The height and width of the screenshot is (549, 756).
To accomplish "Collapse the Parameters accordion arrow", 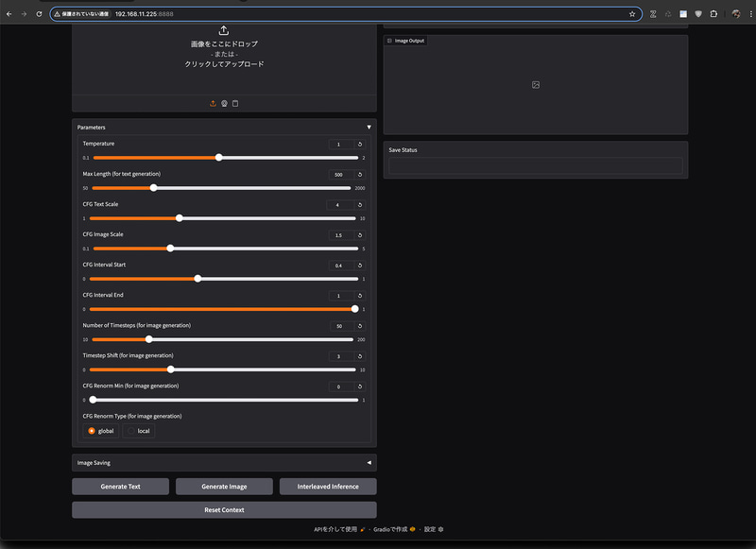I will point(369,128).
